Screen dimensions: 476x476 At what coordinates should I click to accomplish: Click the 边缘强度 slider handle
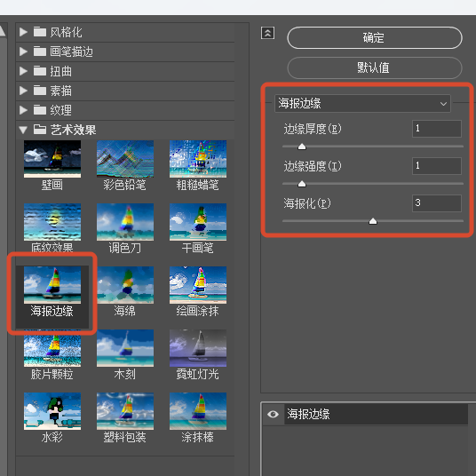pyautogui.click(x=302, y=184)
